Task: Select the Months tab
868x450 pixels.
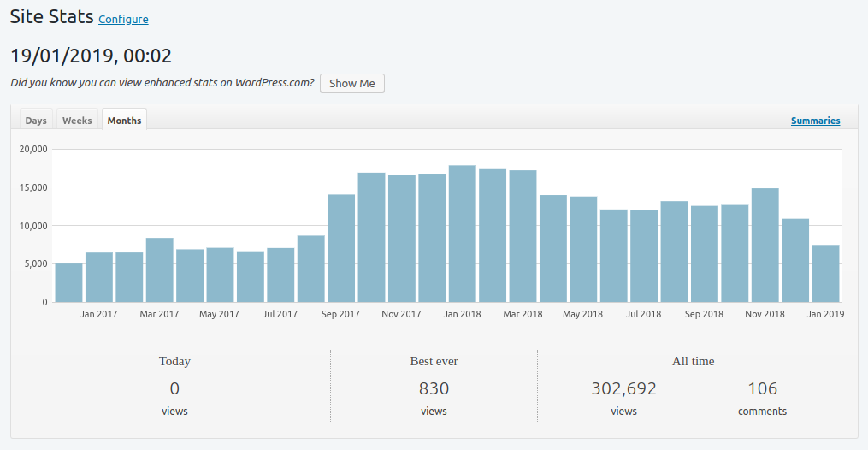Action: [x=124, y=121]
